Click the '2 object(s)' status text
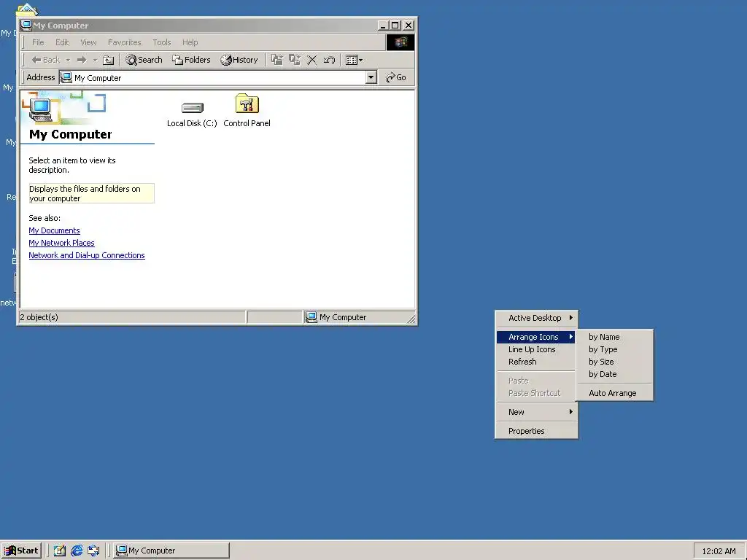This screenshot has height=560, width=747. click(x=39, y=317)
